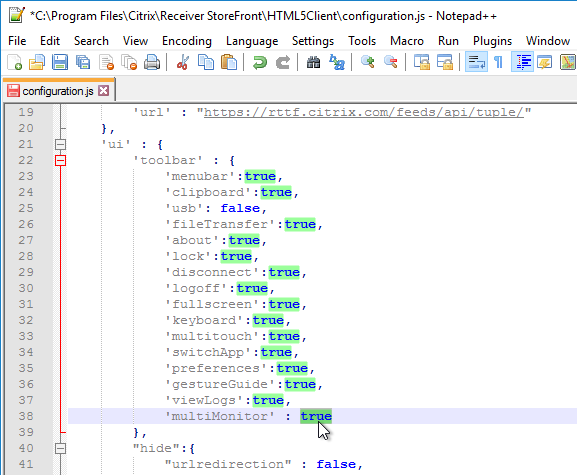Open the Encoding menu
Viewport: 577px width, 475px height.
point(187,41)
